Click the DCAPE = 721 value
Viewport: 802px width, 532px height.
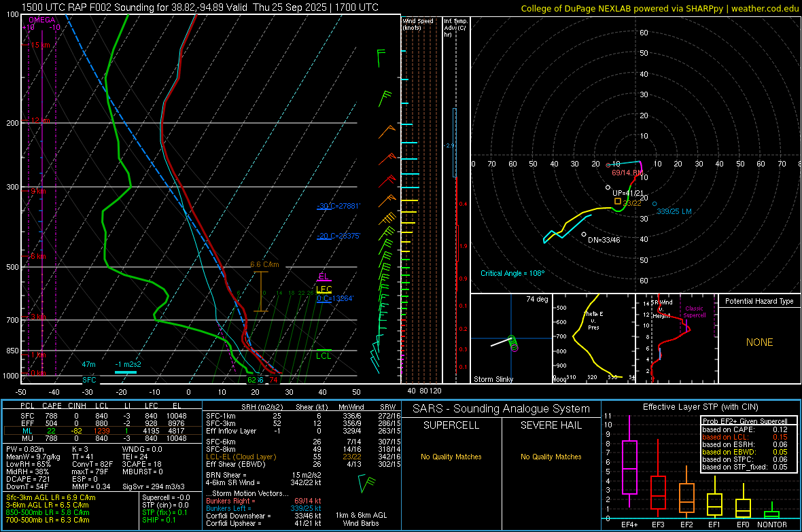pos(28,479)
